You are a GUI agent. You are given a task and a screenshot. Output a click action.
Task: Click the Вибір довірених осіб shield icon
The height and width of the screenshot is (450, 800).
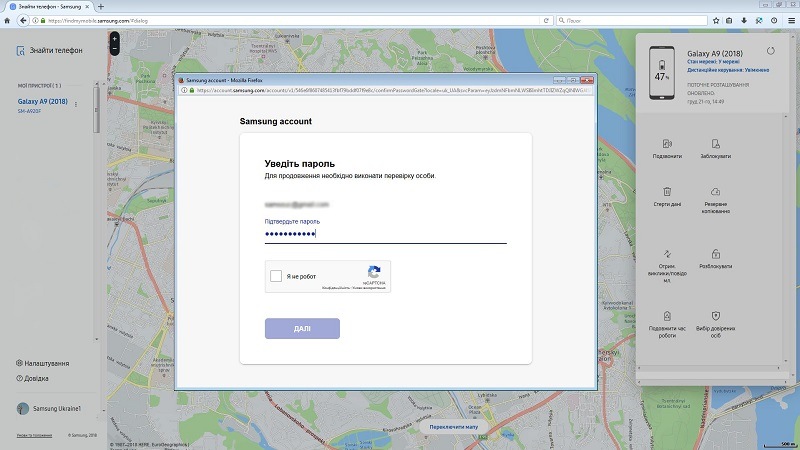click(715, 316)
